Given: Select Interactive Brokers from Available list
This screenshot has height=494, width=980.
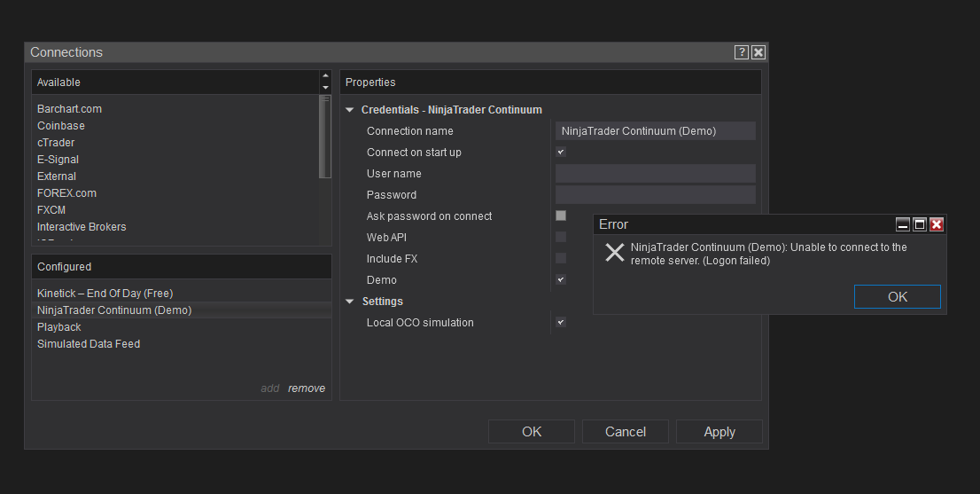Looking at the screenshot, I should click(82, 227).
